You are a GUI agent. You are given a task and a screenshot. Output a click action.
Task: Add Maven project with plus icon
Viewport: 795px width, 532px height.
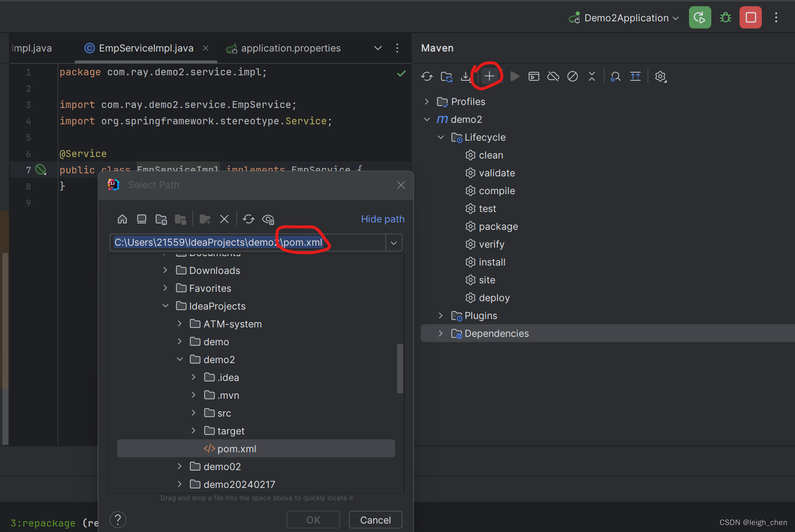click(x=489, y=76)
